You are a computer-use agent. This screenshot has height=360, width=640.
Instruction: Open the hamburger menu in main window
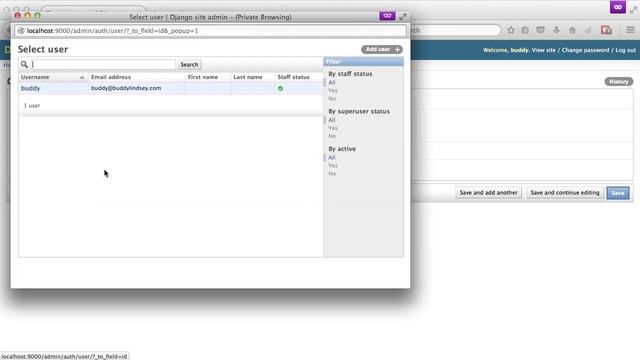(x=630, y=30)
